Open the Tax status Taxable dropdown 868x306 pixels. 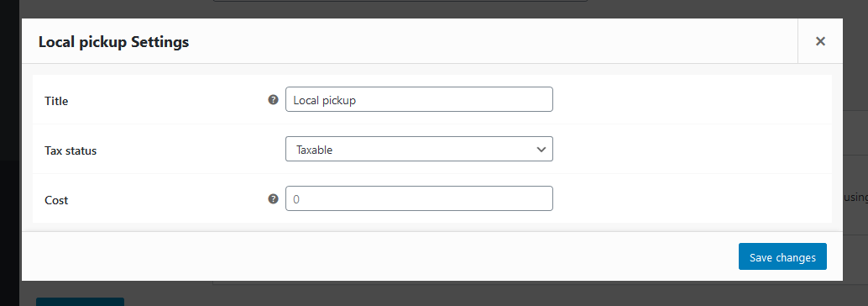419,149
